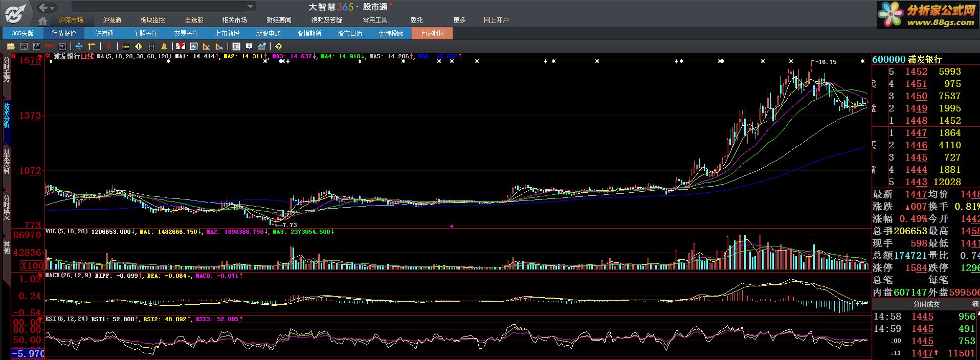Click the back arrow navigation button
Image resolution: width=980 pixels, height=360 pixels.
tap(44, 7)
